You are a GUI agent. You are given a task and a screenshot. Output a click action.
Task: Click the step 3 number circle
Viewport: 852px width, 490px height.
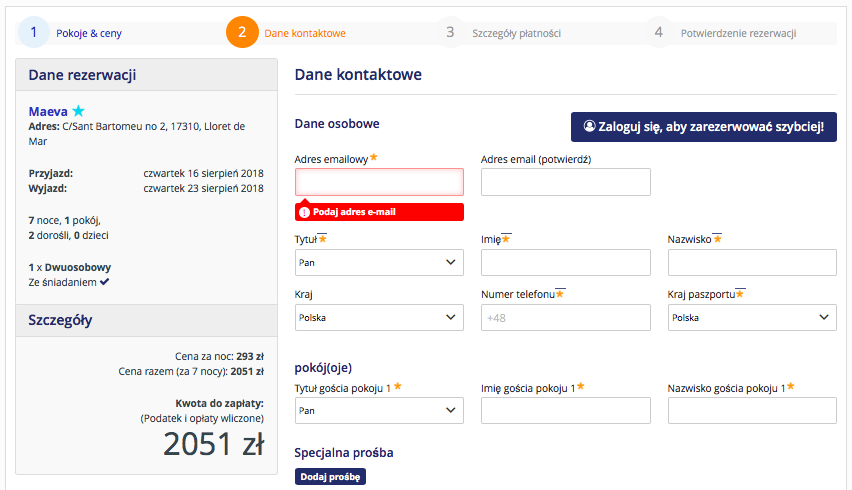pyautogui.click(x=450, y=33)
